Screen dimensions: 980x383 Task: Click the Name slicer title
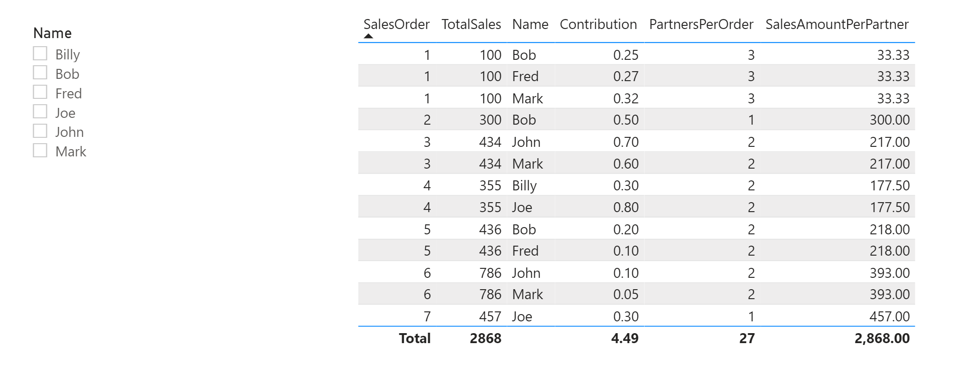pyautogui.click(x=53, y=33)
